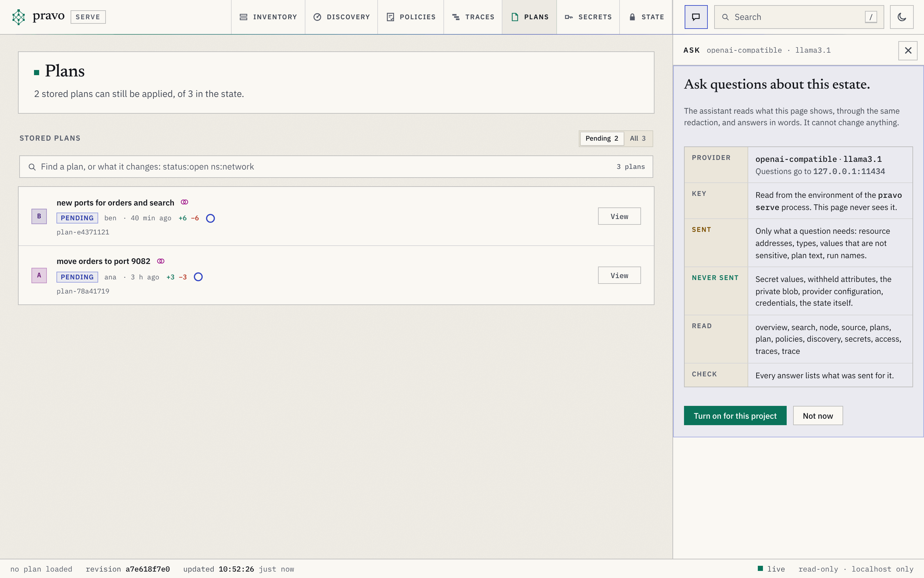Screen dimensions: 924x578
Task: Open the Discovery tab
Action: 341,17
